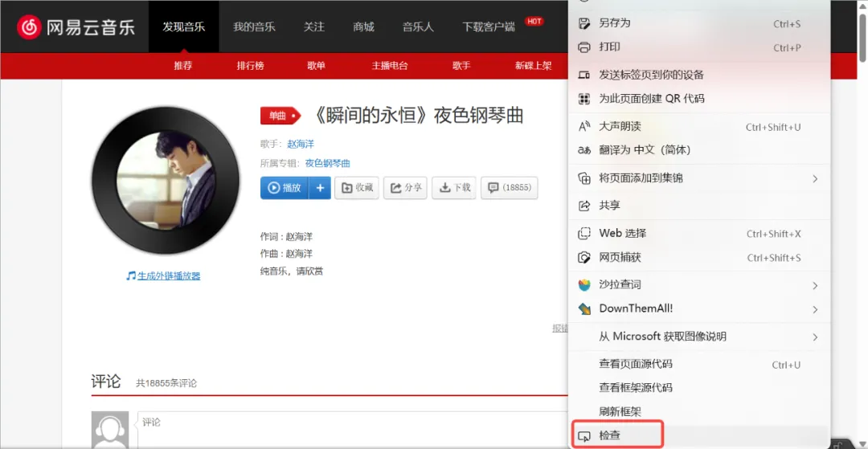Expand the 沙拉查词 submenu arrow
Image resolution: width=868 pixels, height=449 pixels.
point(815,285)
